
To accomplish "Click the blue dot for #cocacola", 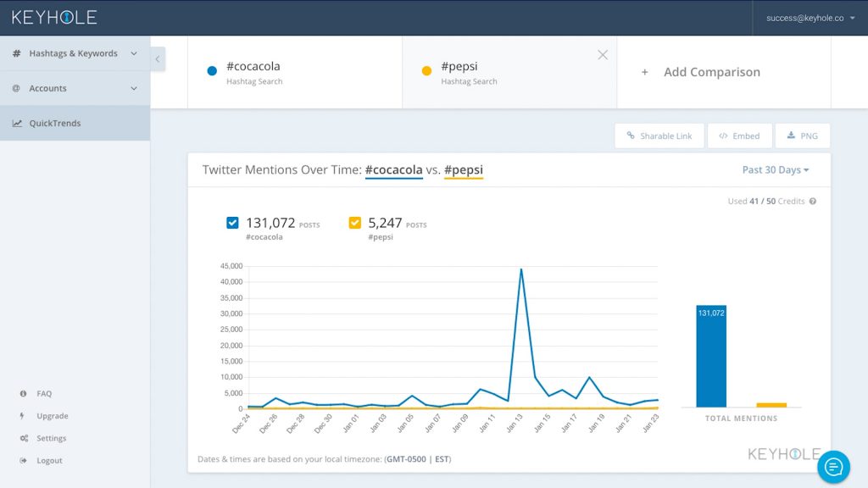I will 212,71.
